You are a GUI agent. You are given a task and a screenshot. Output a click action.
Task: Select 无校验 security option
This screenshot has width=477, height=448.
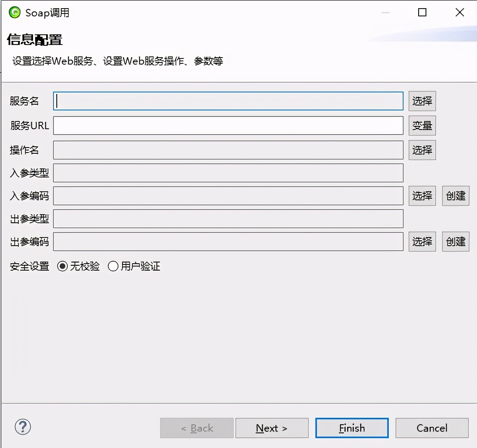click(x=62, y=266)
